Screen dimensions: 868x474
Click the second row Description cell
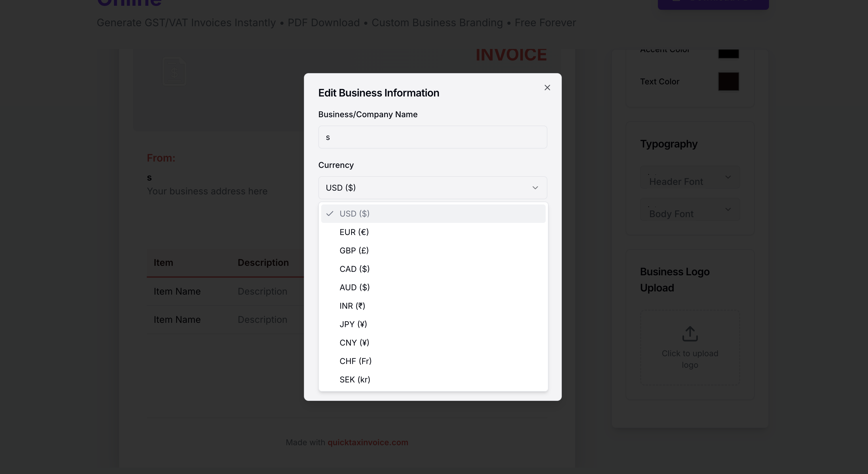[x=262, y=320]
